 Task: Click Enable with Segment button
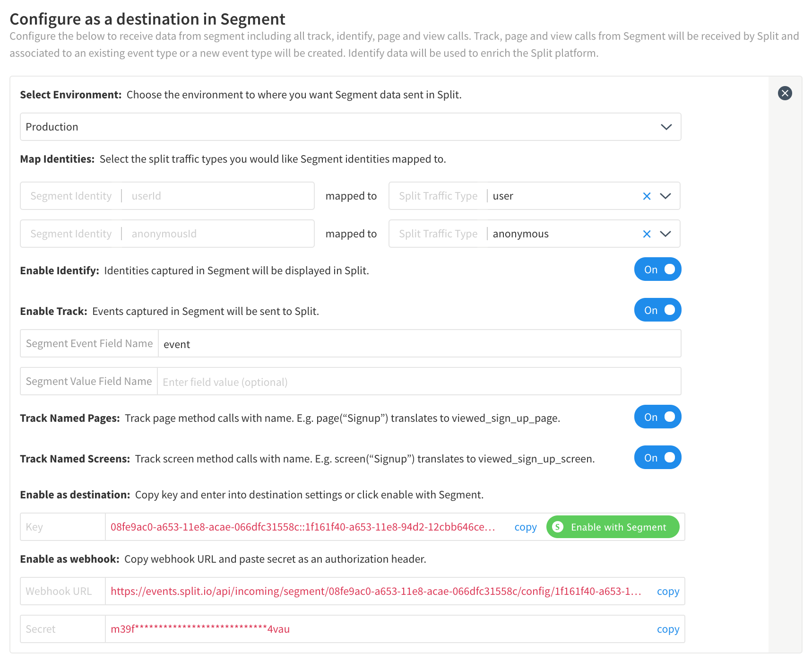pyautogui.click(x=613, y=527)
